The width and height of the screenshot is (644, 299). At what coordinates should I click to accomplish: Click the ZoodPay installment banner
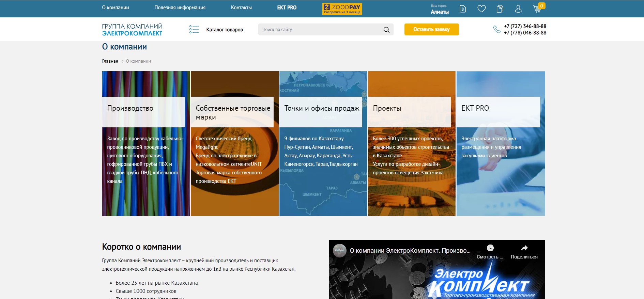[342, 9]
